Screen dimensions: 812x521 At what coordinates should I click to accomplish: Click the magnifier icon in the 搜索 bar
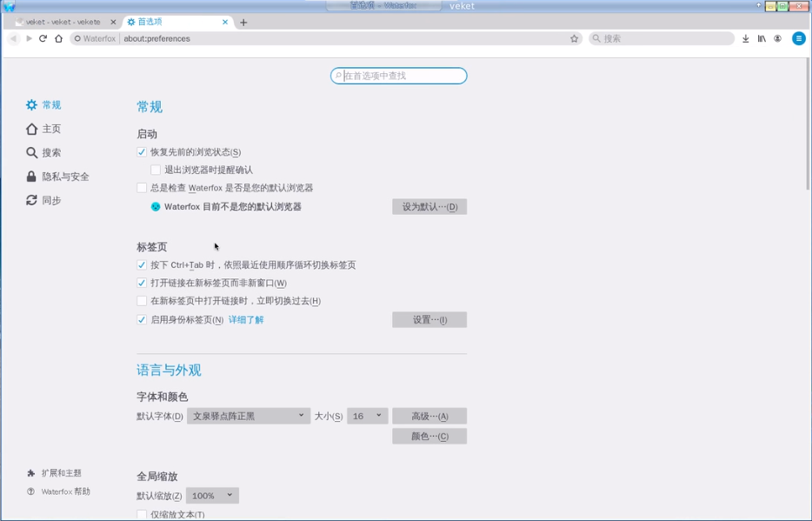pyautogui.click(x=596, y=38)
